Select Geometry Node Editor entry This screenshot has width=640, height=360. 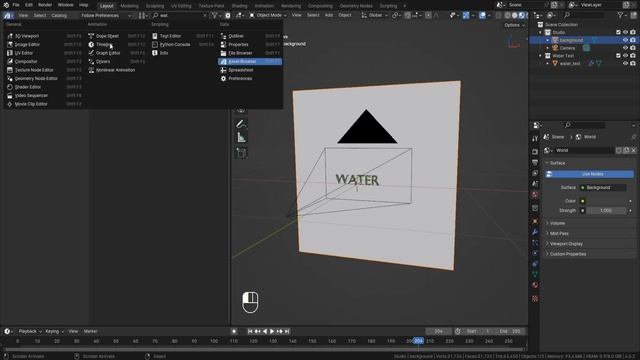44,78
